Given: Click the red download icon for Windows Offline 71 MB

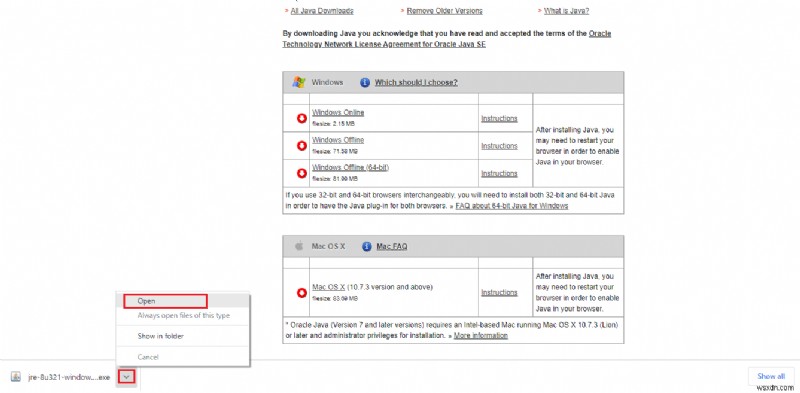Looking at the screenshot, I should tap(302, 146).
